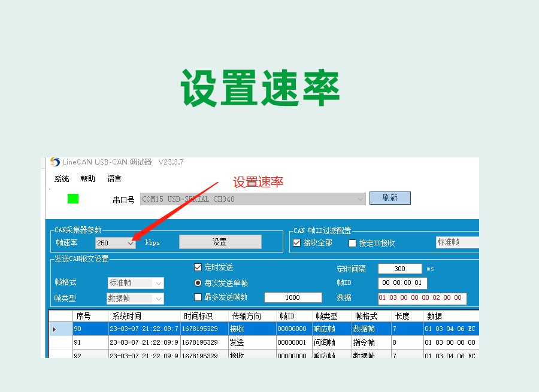The width and height of the screenshot is (539, 392).
Task: Toggle the 接收全部 checkbox
Action: coord(296,243)
